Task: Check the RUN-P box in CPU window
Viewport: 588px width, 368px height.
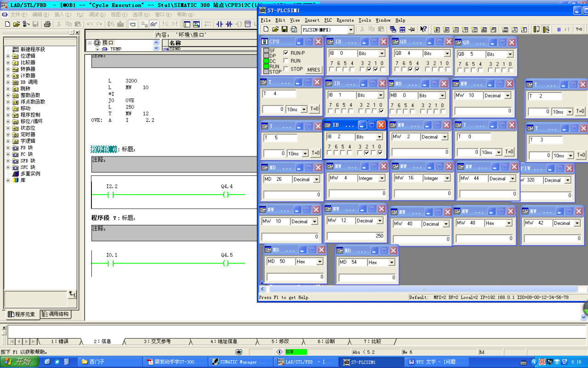Action: click(x=286, y=53)
